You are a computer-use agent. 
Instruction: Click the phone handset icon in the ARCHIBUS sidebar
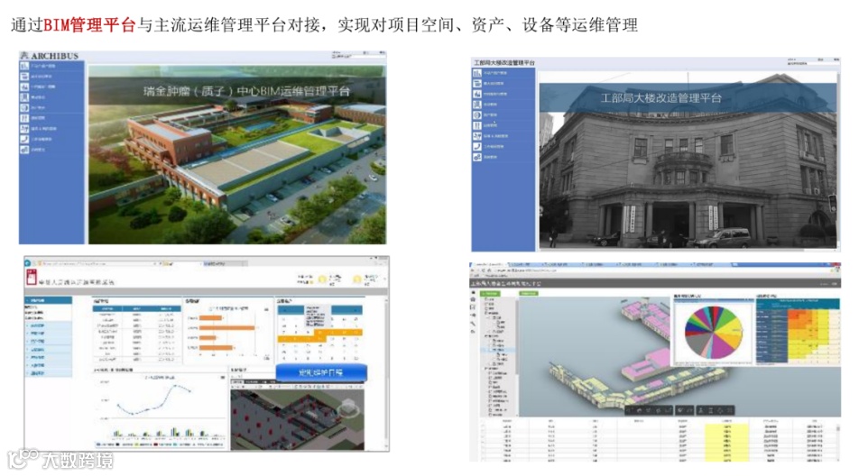click(x=24, y=140)
